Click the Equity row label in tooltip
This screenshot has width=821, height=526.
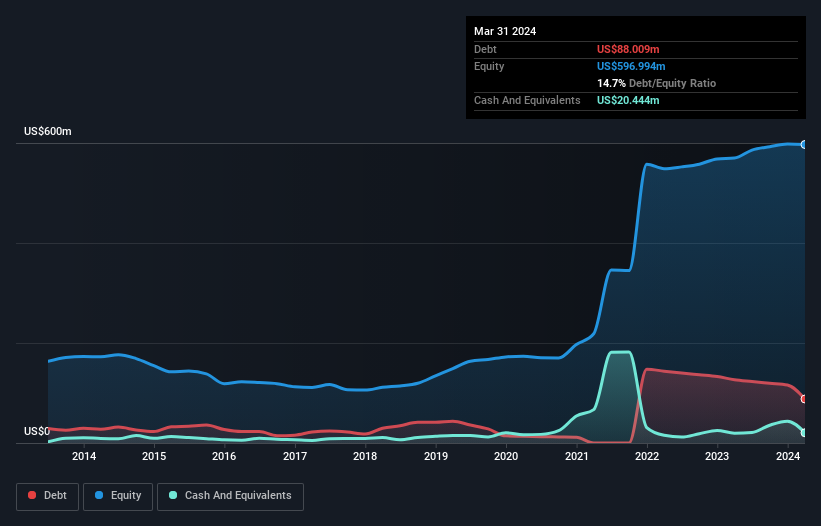tap(489, 66)
